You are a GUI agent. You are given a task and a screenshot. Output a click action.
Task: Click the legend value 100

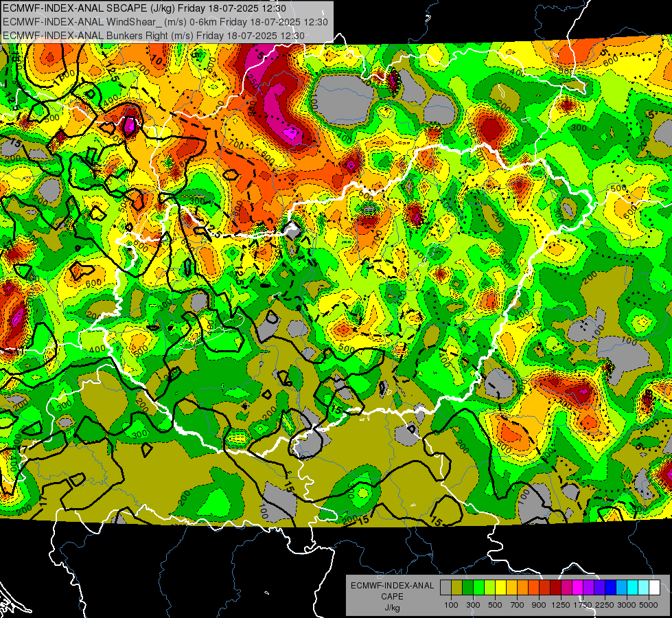[x=451, y=605]
